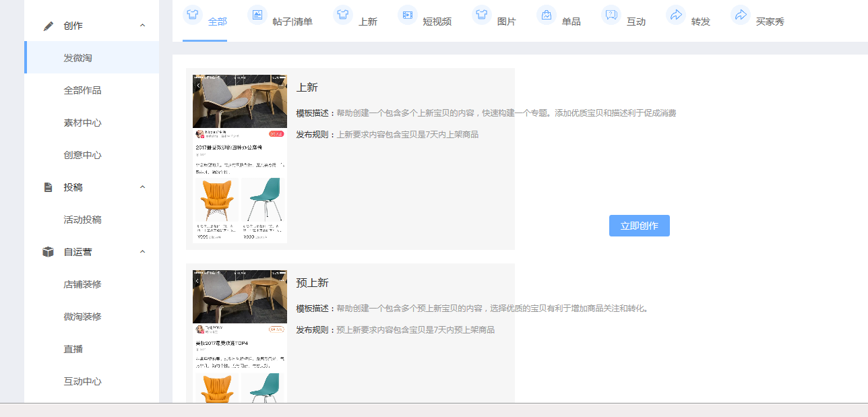Image resolution: width=868 pixels, height=417 pixels.
Task: Collapse the 自运营 section chevron
Action: [142, 252]
